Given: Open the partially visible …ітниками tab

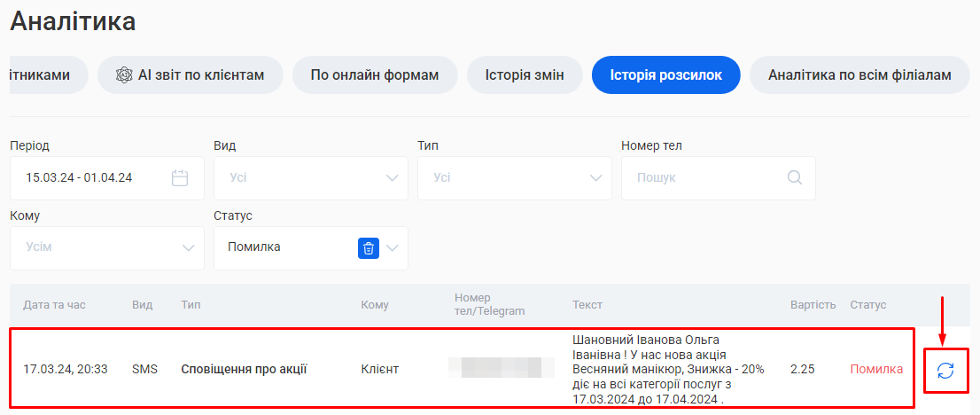Looking at the screenshot, I should pyautogui.click(x=48, y=75).
